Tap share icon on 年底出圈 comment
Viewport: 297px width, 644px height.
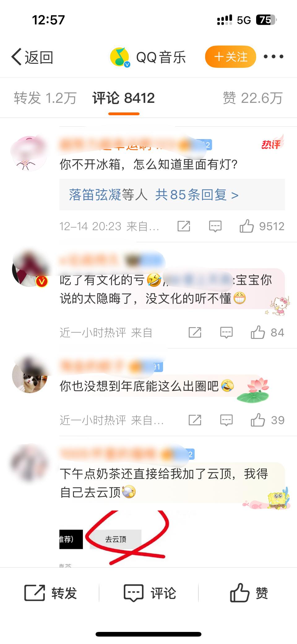[195, 420]
